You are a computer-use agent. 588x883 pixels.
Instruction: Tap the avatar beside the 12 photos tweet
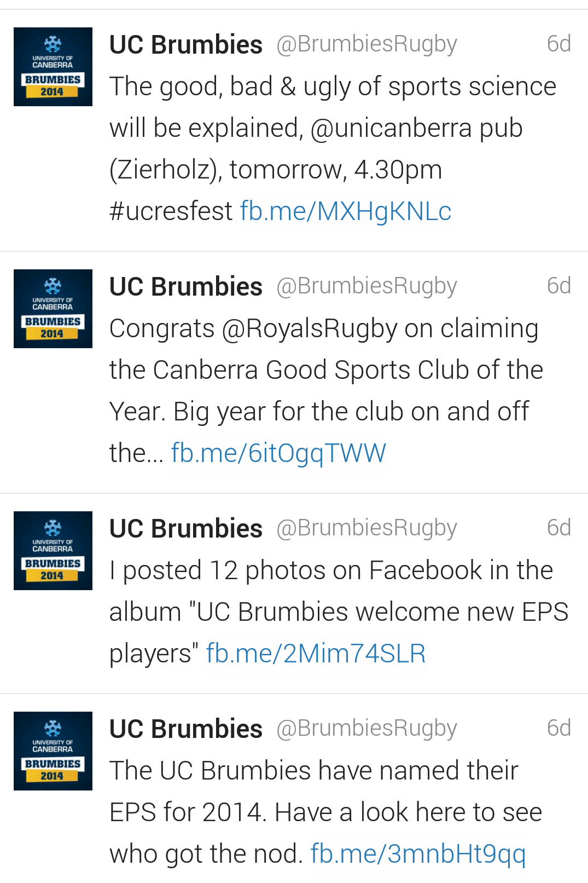[x=53, y=551]
